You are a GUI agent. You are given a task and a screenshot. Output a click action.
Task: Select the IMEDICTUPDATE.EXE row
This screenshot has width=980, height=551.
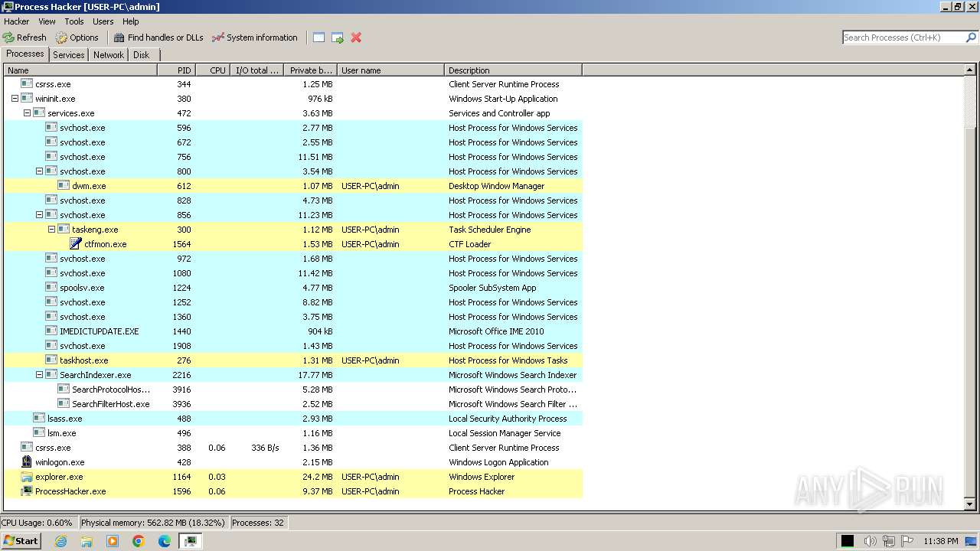[x=293, y=331]
